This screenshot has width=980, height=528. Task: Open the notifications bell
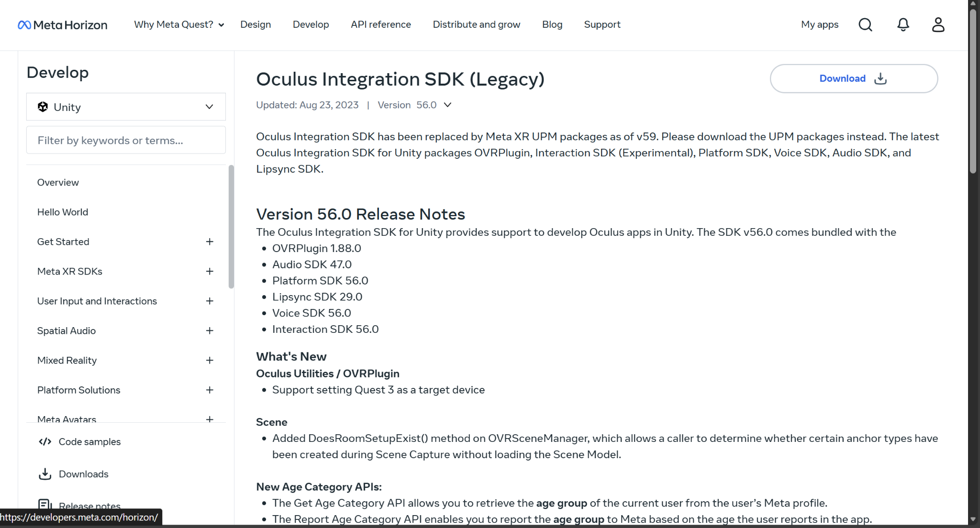(x=903, y=24)
